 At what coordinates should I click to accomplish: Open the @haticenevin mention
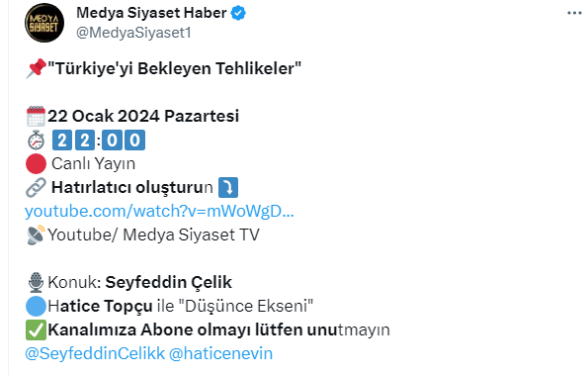tap(221, 353)
